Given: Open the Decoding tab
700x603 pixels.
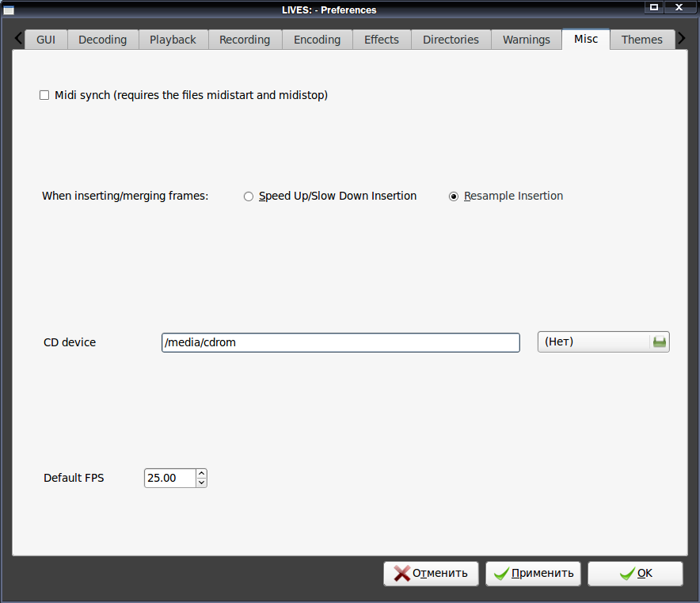Looking at the screenshot, I should tap(103, 40).
